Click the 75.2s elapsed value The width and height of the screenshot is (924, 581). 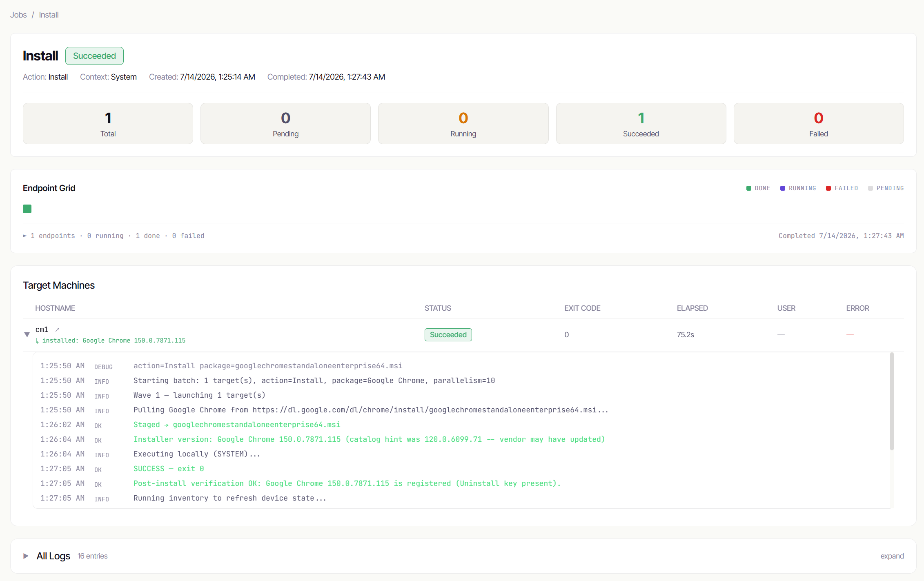coord(686,335)
